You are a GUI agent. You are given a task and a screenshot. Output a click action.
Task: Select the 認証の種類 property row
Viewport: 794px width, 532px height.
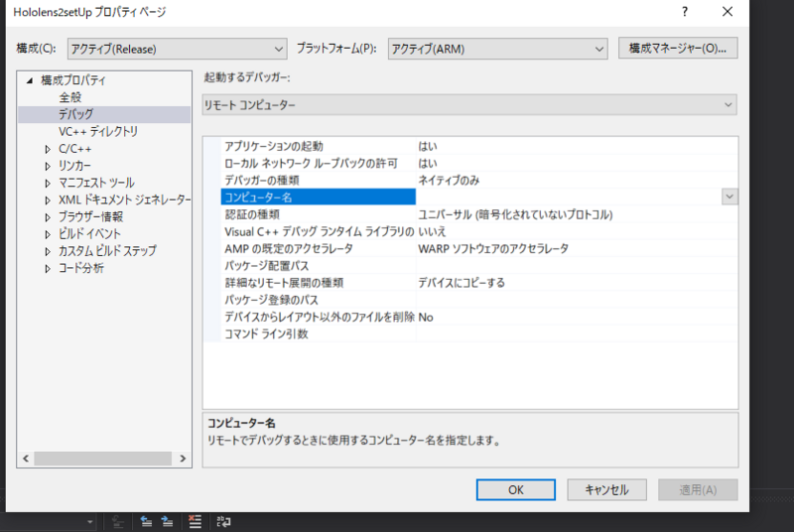tap(479, 214)
